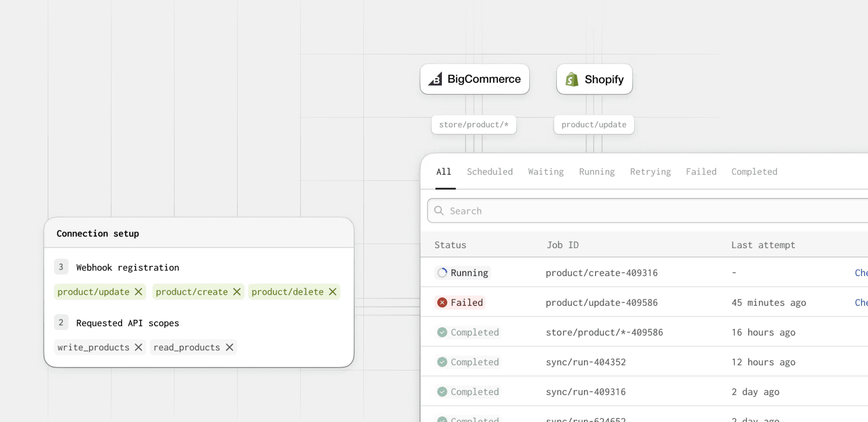868x422 pixels.
Task: Sort by the Last attempt column
Action: pyautogui.click(x=763, y=245)
